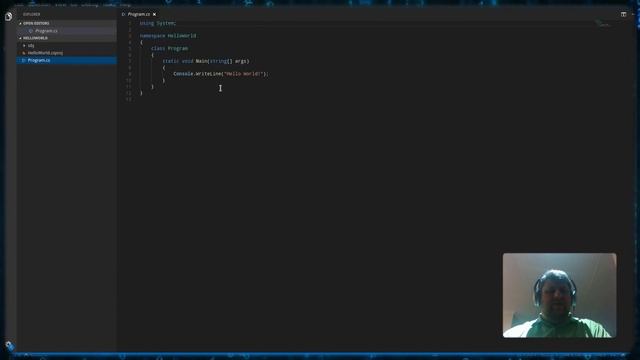Click the icon beside HelloWorld.csproj

[x=24, y=53]
